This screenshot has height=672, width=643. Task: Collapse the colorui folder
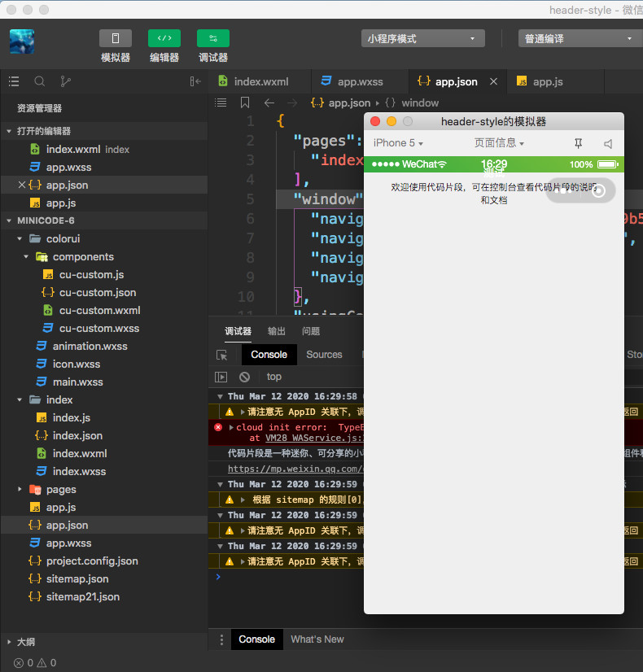pos(20,238)
